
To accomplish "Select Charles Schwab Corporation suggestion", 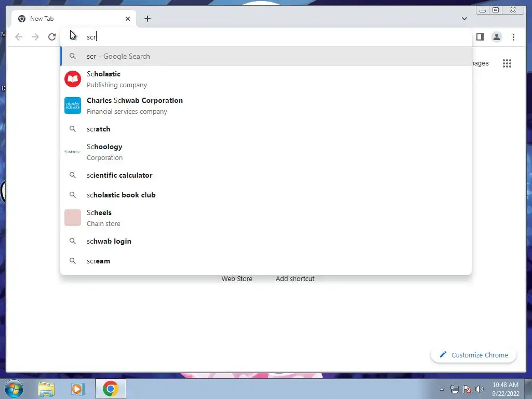I will (266, 105).
